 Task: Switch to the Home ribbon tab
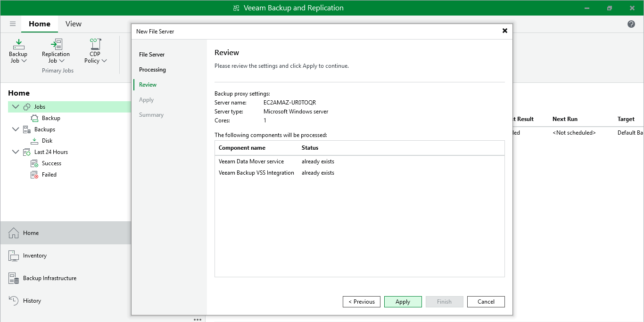pyautogui.click(x=40, y=24)
